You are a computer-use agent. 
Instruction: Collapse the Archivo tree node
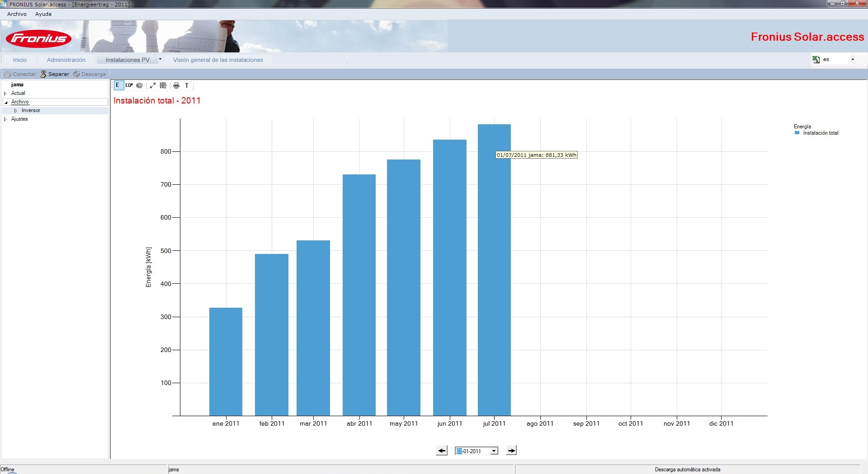click(6, 103)
